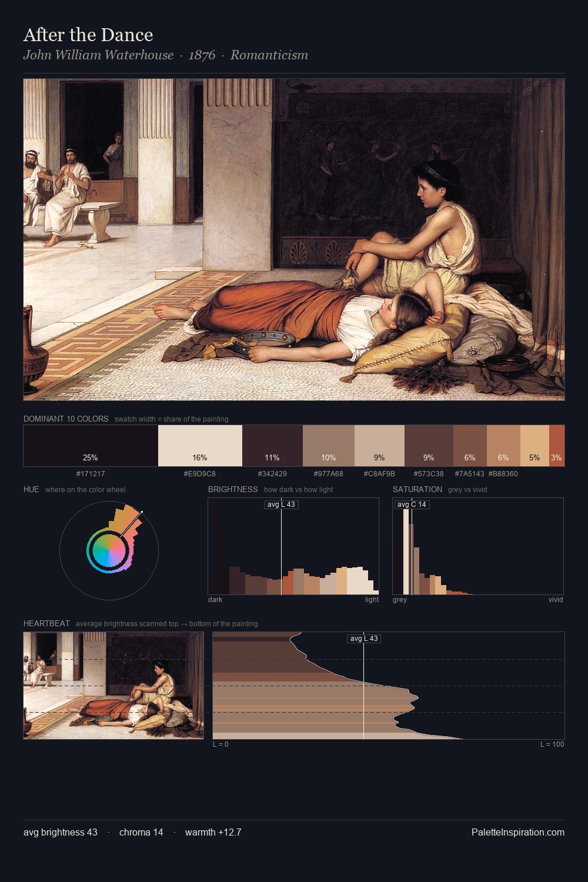Click the brightness histogram chart
This screenshot has width=588, height=882.
click(293, 546)
